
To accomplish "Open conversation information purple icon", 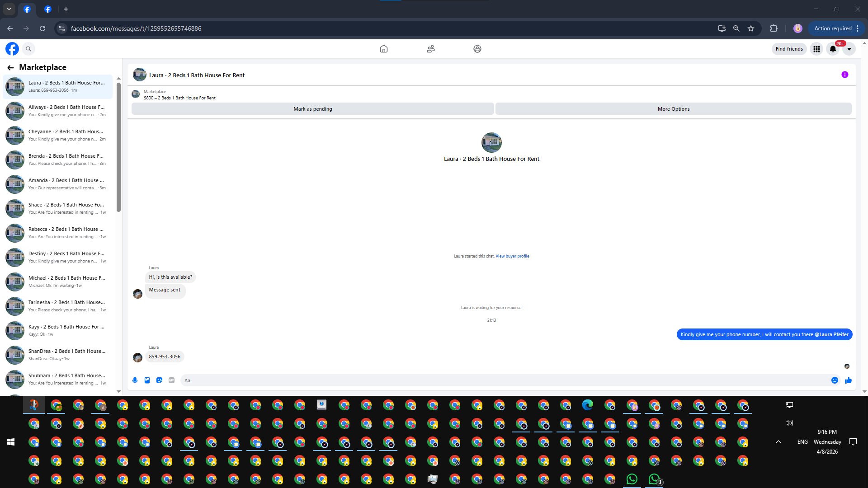I will tap(844, 75).
